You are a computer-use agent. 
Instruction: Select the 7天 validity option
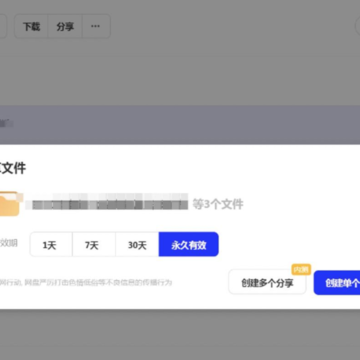pos(94,245)
